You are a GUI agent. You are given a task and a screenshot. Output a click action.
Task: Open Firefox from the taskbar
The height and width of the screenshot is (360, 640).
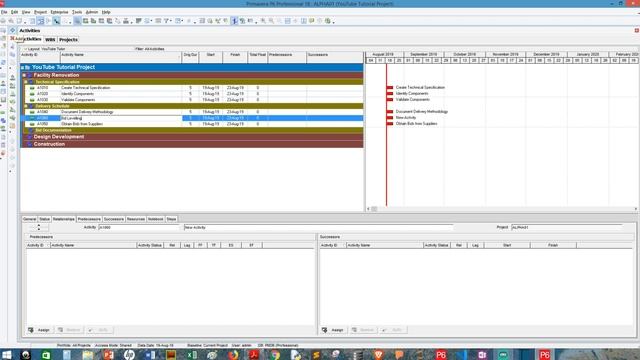(233, 355)
